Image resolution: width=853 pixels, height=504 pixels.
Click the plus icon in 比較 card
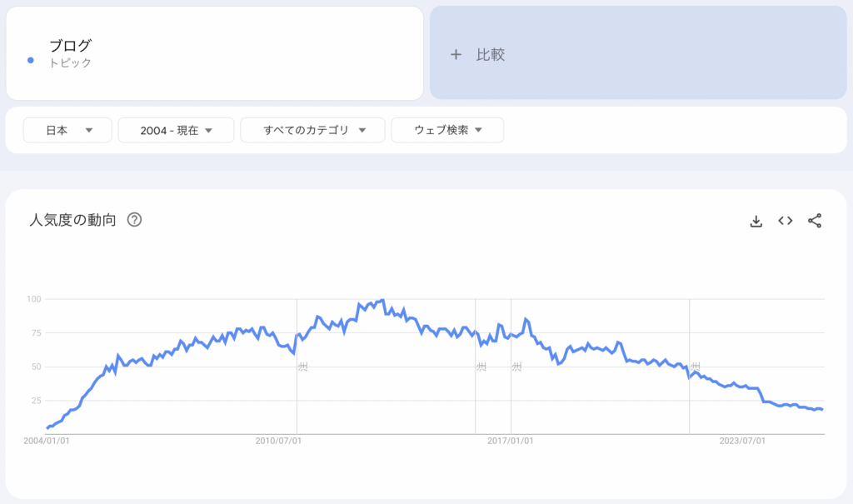(x=456, y=55)
